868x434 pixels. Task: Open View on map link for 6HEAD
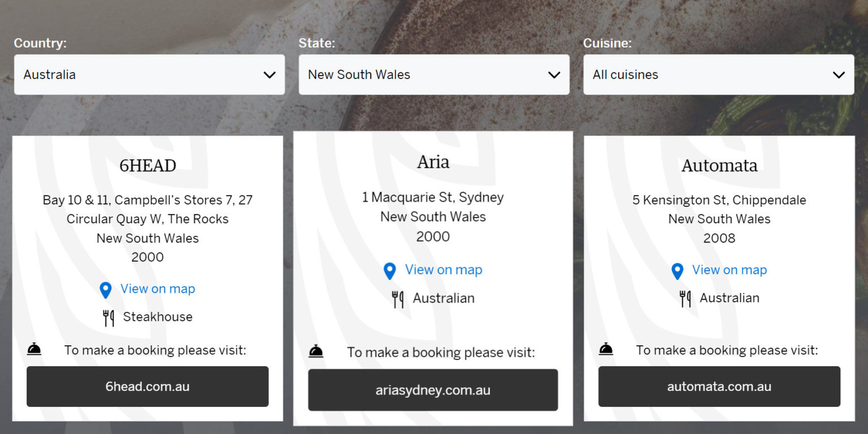tap(158, 289)
